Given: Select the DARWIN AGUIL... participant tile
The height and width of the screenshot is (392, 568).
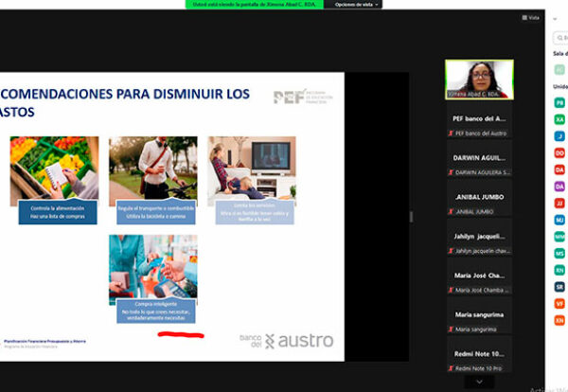Looking at the screenshot, I should (479, 157).
